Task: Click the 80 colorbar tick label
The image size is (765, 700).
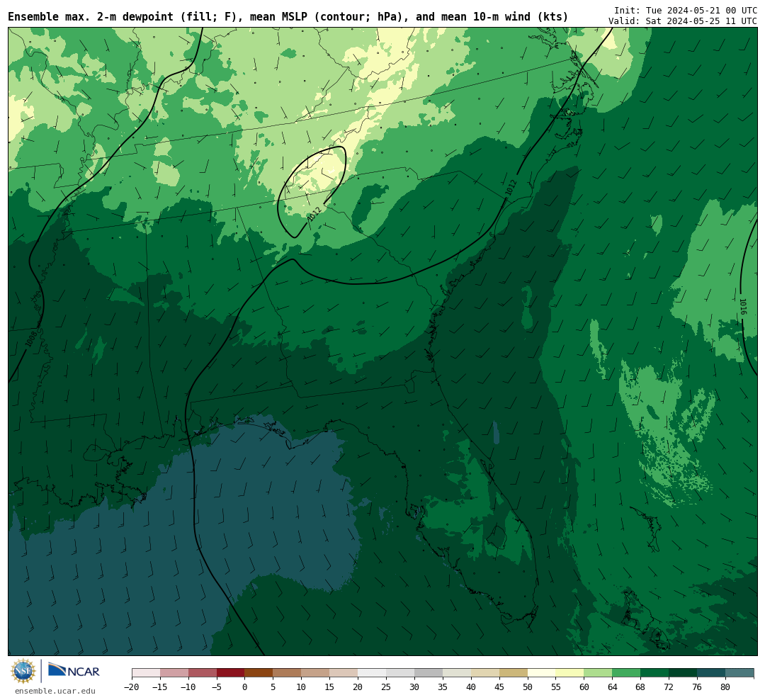Action: click(x=726, y=687)
